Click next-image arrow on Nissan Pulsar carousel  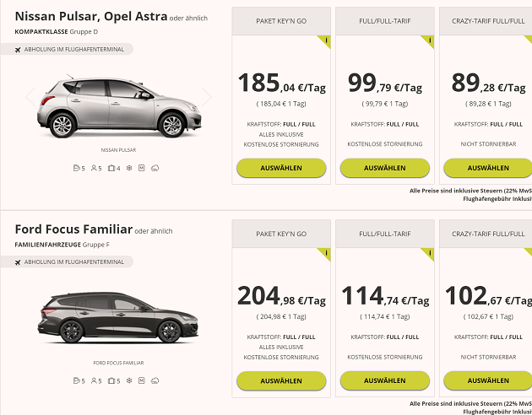point(206,97)
